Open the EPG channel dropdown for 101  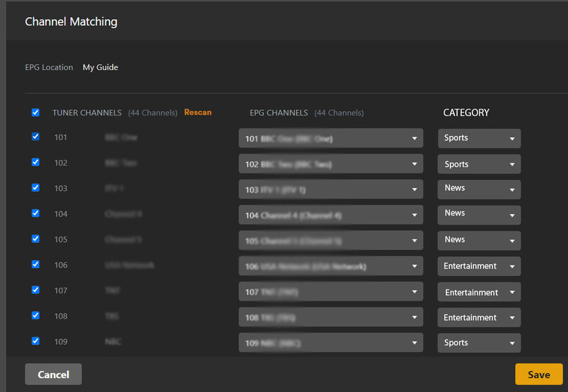(330, 139)
